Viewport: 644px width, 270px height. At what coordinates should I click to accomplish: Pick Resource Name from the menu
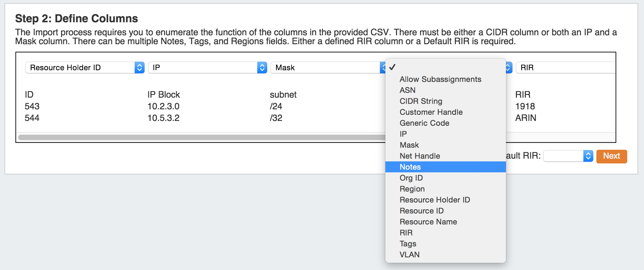[x=428, y=222]
